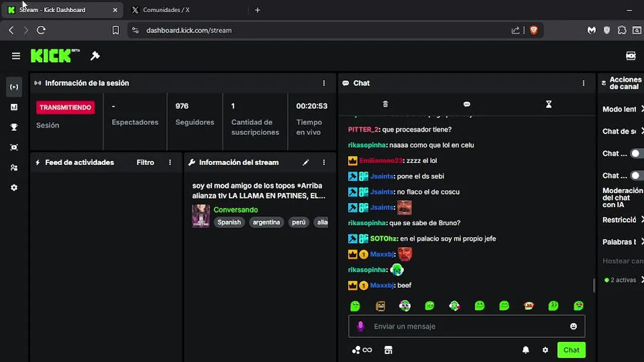Click the Conversando category link
Screen dimensions: 644x362
pyautogui.click(x=235, y=210)
